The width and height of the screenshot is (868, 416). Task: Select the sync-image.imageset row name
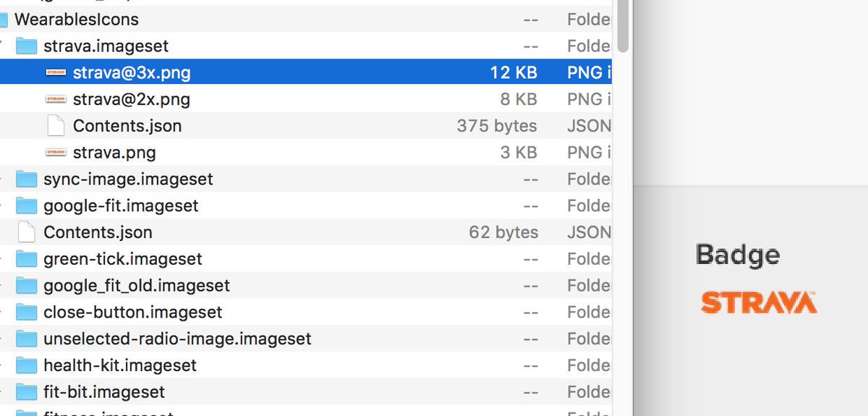[x=128, y=179]
